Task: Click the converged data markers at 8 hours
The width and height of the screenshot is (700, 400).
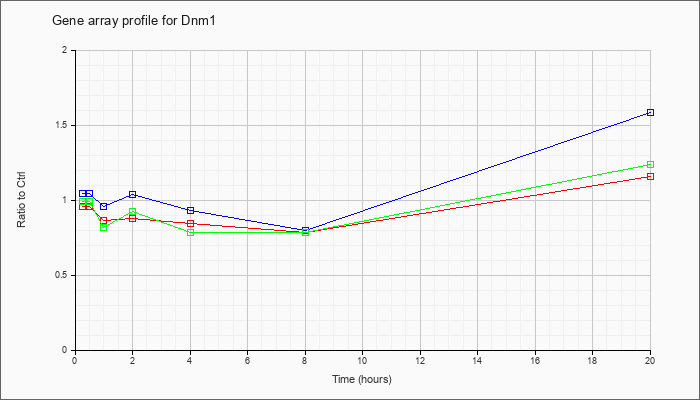Action: point(305,231)
